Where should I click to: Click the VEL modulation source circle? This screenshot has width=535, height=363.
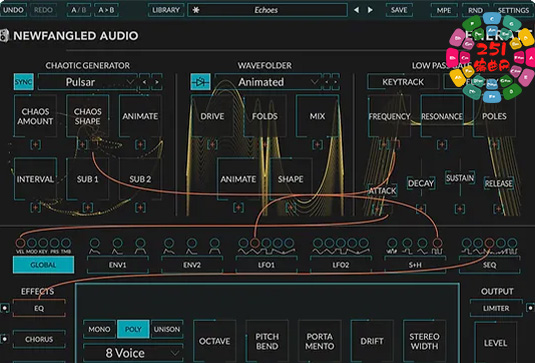(x=20, y=243)
